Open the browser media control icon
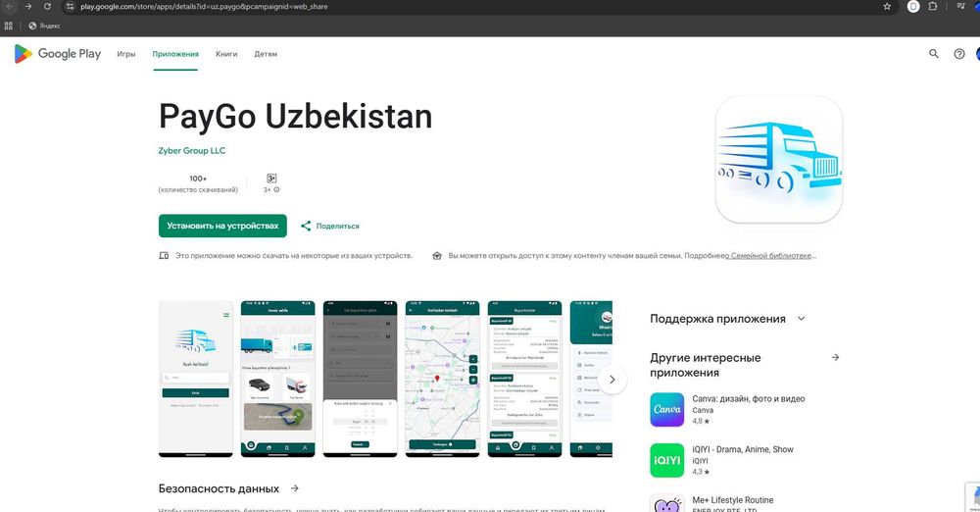 click(960, 6)
